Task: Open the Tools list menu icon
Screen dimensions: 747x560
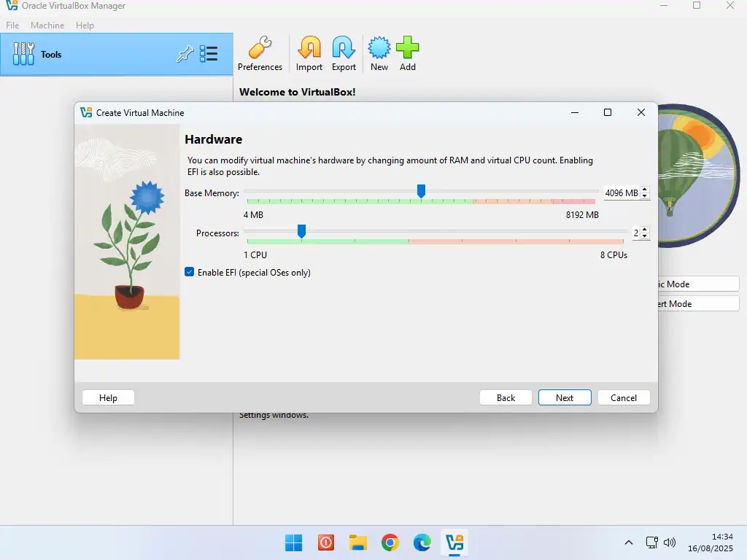Action: click(x=209, y=54)
